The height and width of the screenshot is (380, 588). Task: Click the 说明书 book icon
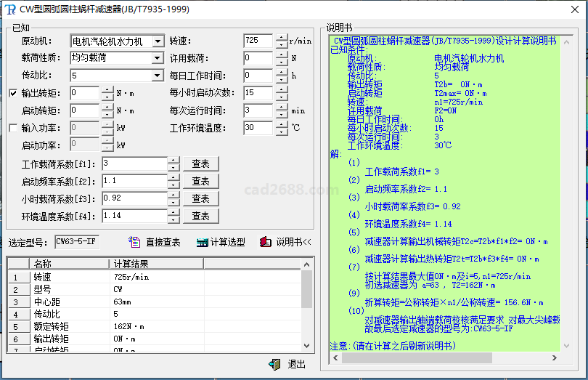pos(266,242)
